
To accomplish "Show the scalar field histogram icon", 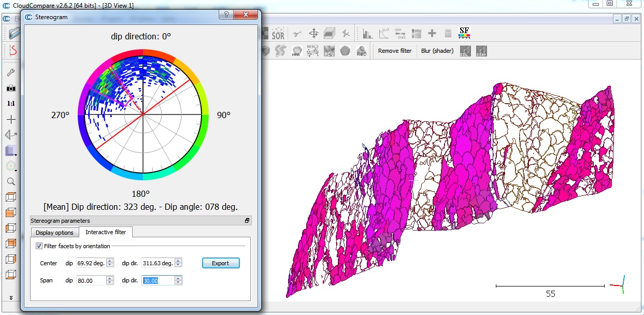I will point(368,34).
